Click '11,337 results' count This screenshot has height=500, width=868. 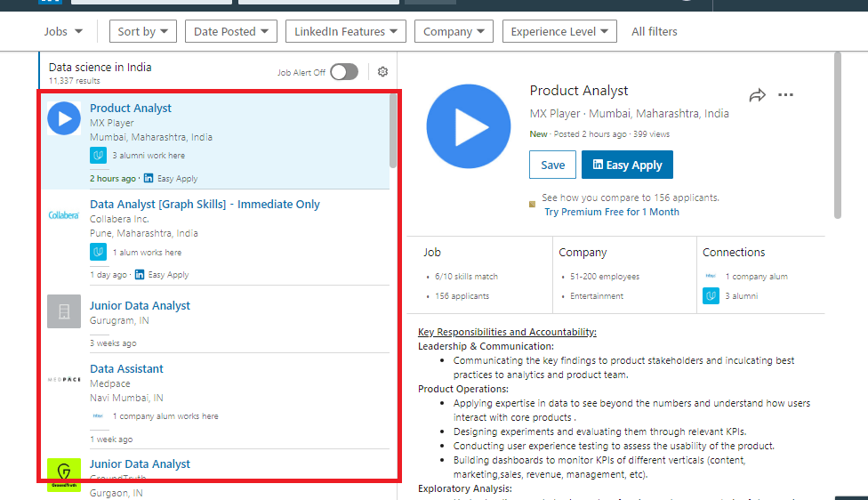(74, 81)
